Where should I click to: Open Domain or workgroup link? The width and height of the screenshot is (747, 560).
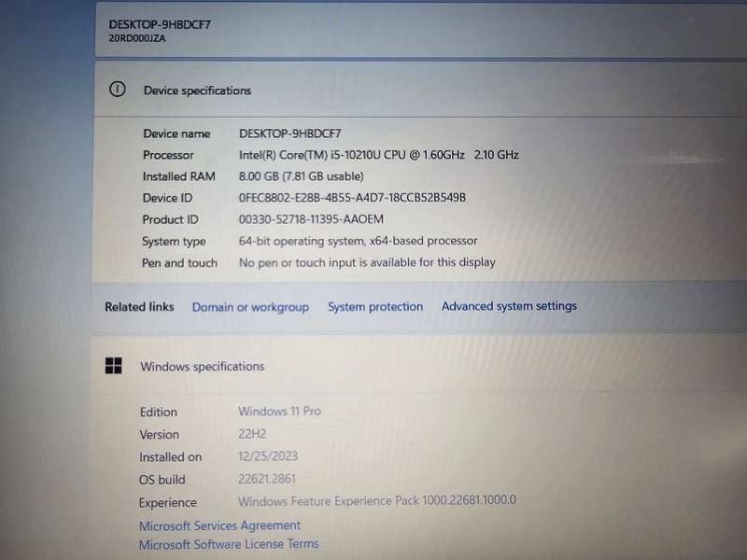(x=250, y=307)
